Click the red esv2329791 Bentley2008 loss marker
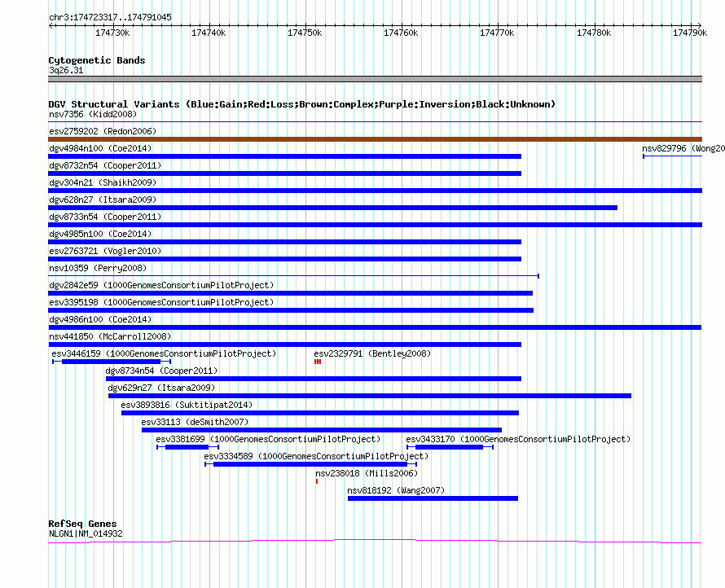 318,362
